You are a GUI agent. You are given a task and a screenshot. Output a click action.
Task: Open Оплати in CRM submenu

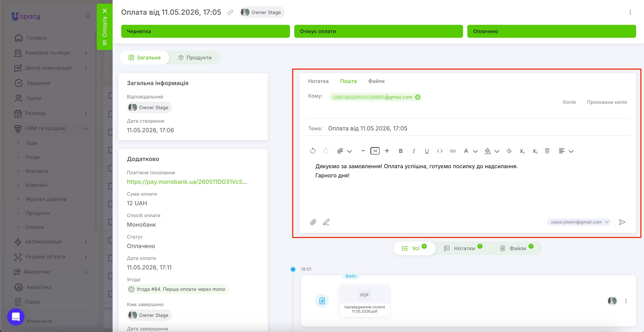tap(35, 227)
